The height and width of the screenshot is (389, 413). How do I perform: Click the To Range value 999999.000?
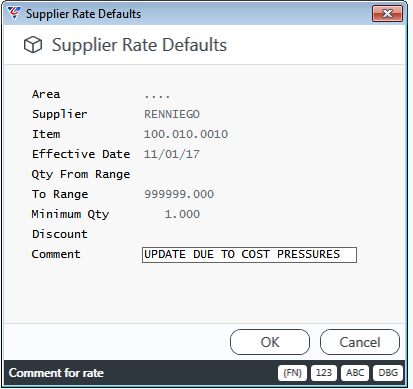[x=179, y=194]
